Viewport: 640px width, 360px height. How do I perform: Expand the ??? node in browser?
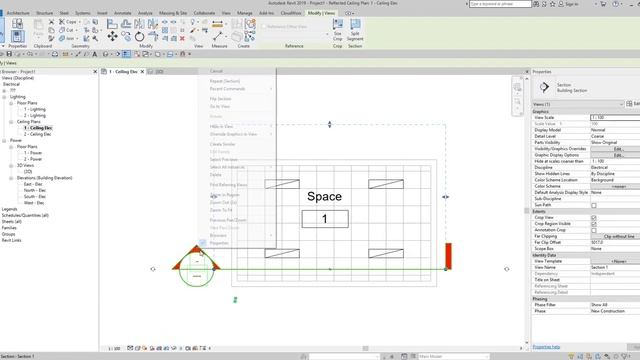pos(4,91)
